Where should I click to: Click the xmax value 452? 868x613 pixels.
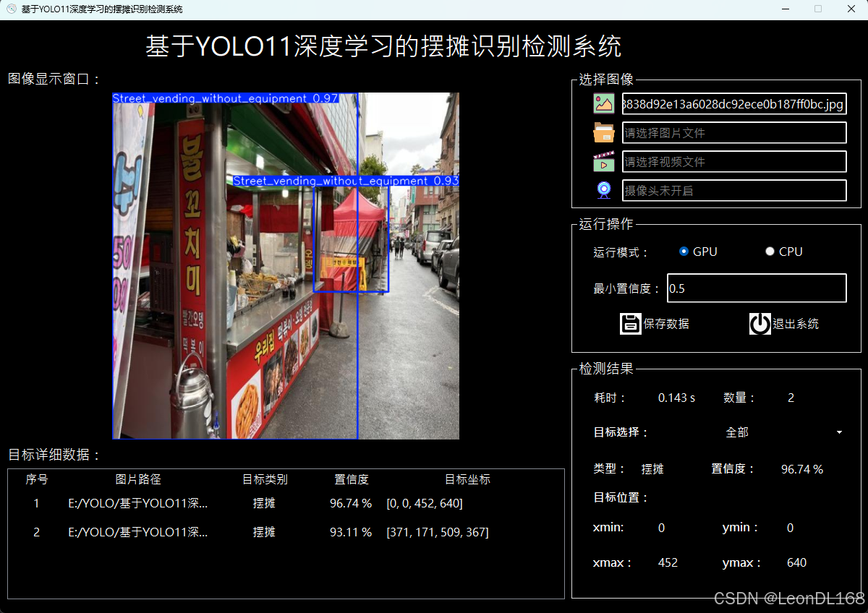click(668, 562)
